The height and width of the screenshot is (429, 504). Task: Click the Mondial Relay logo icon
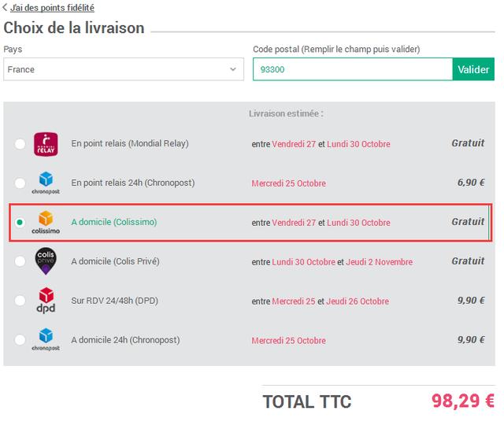[46, 144]
